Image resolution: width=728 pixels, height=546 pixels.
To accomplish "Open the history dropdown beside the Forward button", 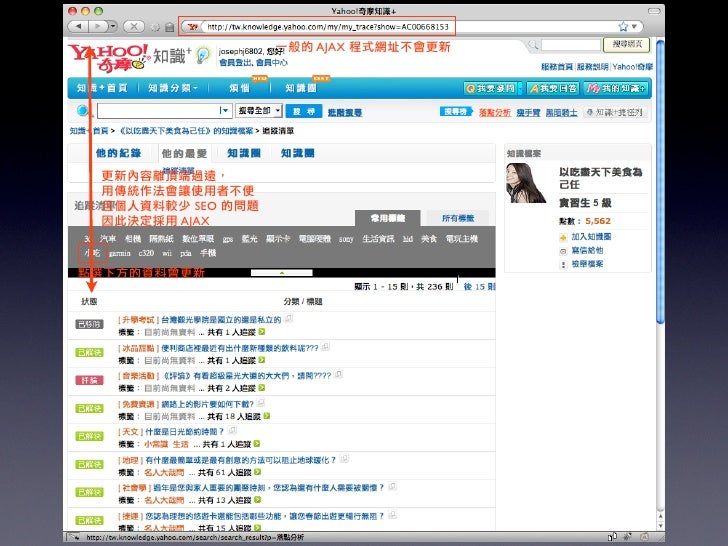I will (112, 26).
